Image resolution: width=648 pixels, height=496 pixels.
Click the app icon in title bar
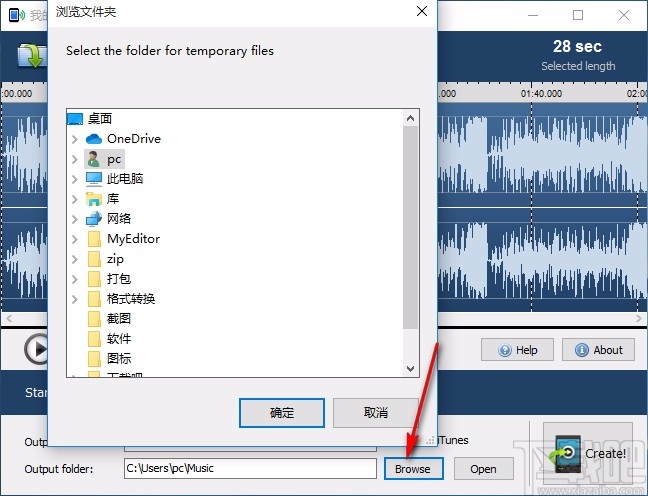tap(17, 15)
